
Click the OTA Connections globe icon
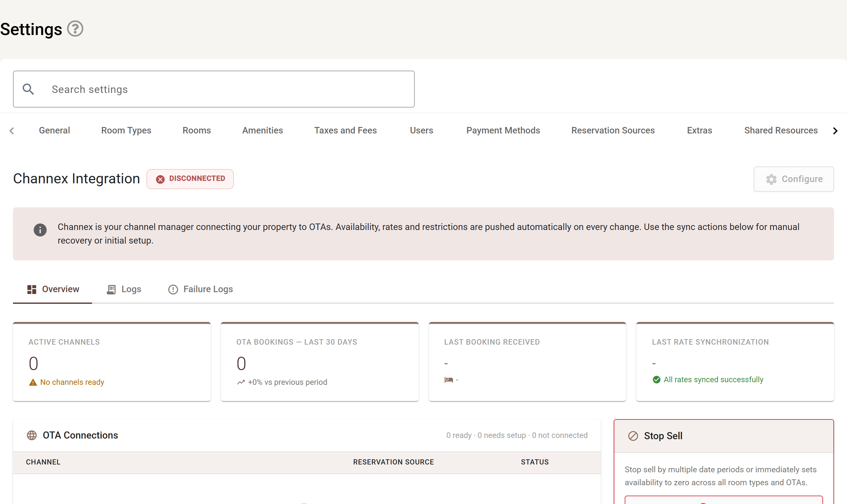(32, 435)
